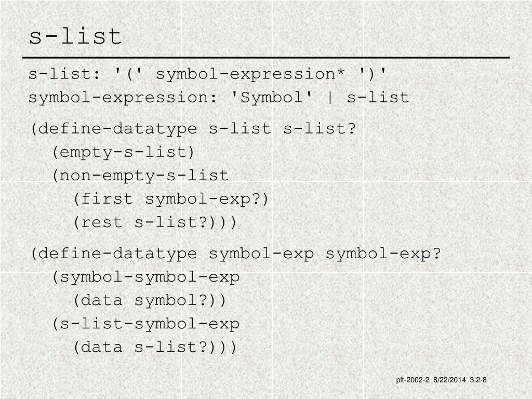Click the asterisk after symbol-expression
This screenshot has height=399, width=532.
click(340, 74)
